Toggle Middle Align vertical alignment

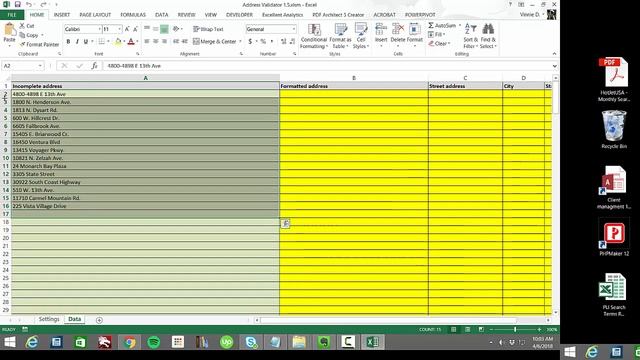156,29
